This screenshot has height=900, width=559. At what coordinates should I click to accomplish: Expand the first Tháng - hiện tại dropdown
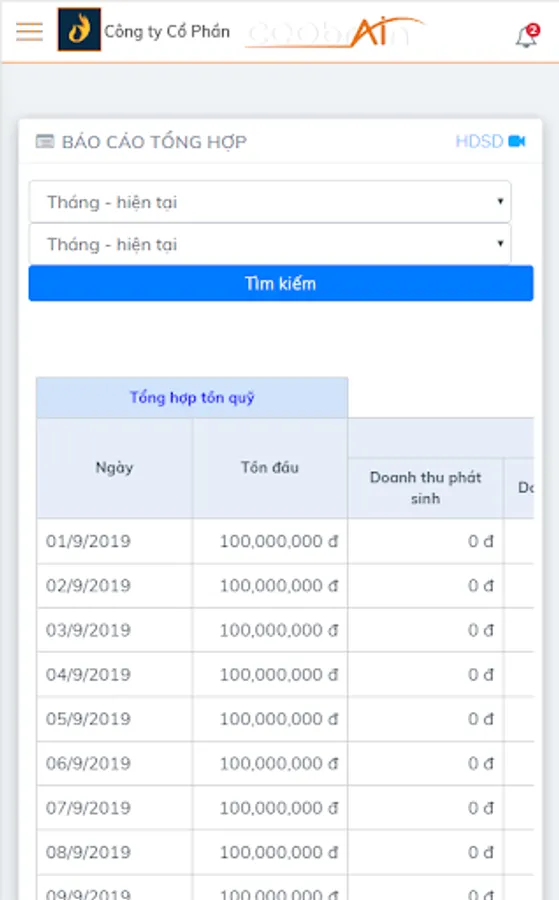pos(270,202)
